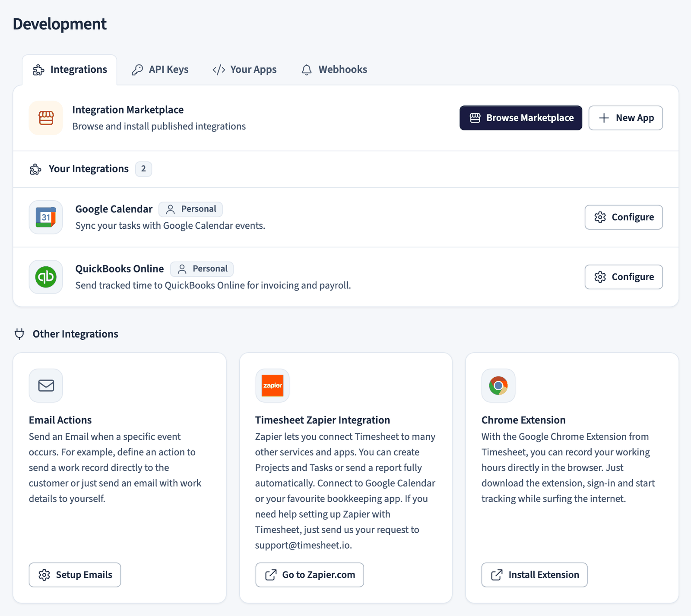The image size is (691, 616).
Task: Click the Personal badge next to Google Calendar
Action: pos(190,209)
